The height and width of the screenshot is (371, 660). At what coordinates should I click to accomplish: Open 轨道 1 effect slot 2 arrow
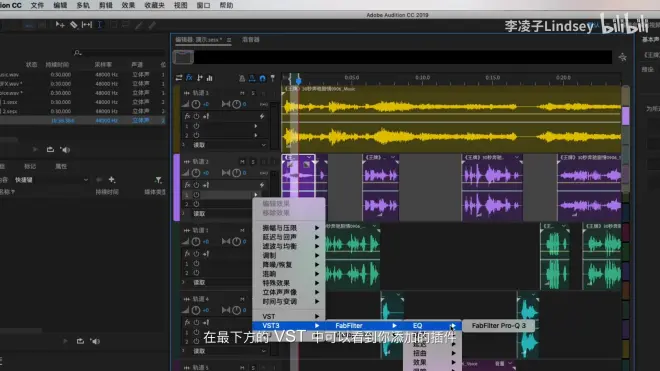pyautogui.click(x=256, y=135)
